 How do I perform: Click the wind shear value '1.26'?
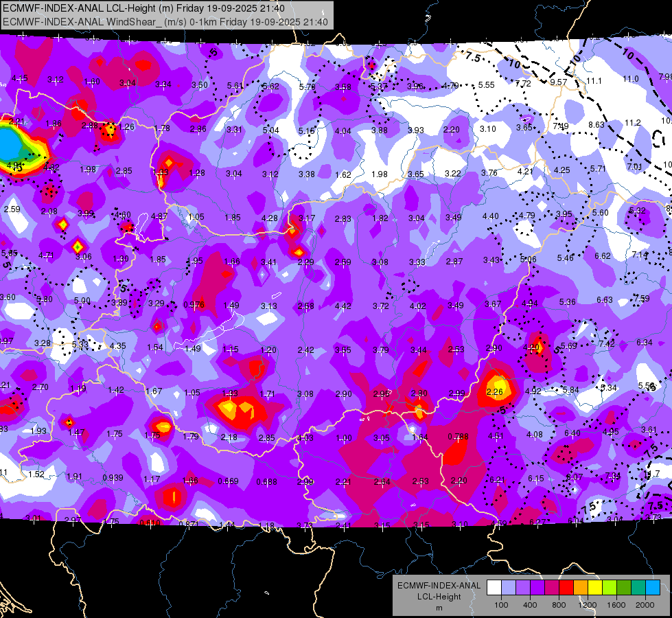126,126
